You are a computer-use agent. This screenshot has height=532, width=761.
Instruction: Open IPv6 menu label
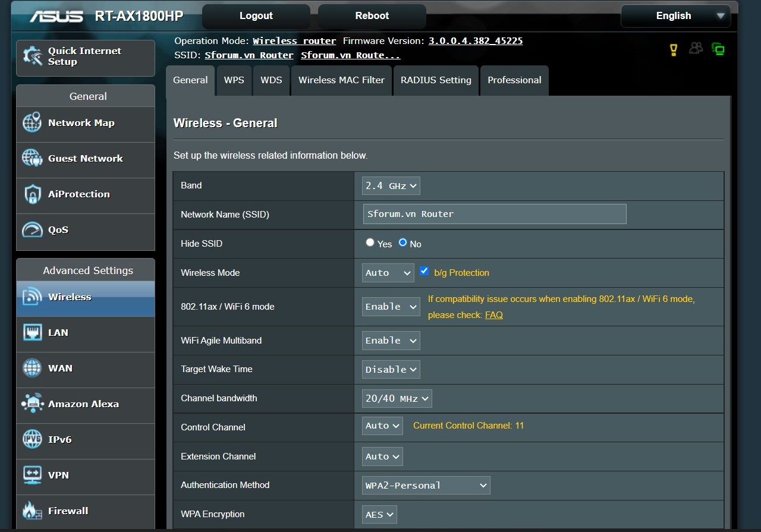click(60, 439)
